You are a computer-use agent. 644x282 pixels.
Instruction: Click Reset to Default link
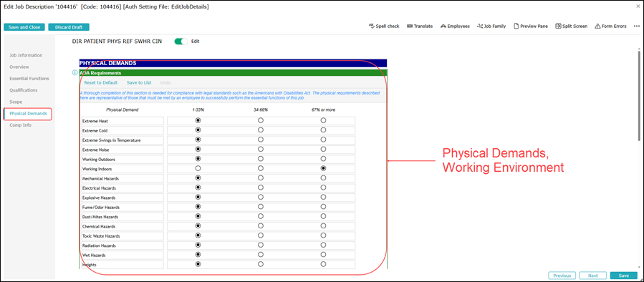point(100,82)
